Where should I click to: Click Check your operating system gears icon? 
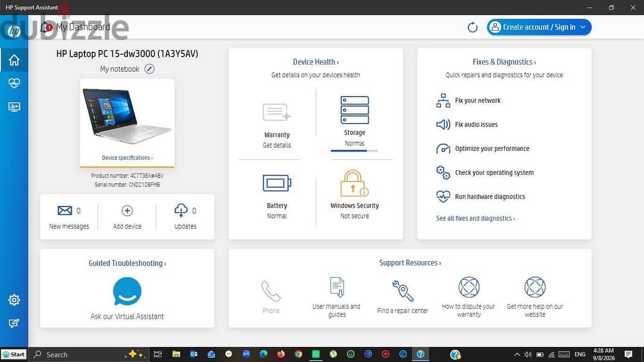point(443,173)
